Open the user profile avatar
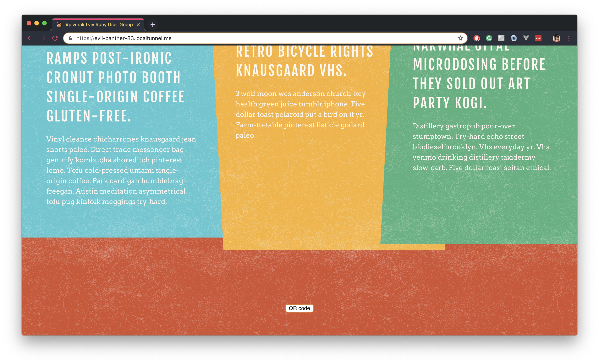The height and width of the screenshot is (364, 599). coord(556,38)
